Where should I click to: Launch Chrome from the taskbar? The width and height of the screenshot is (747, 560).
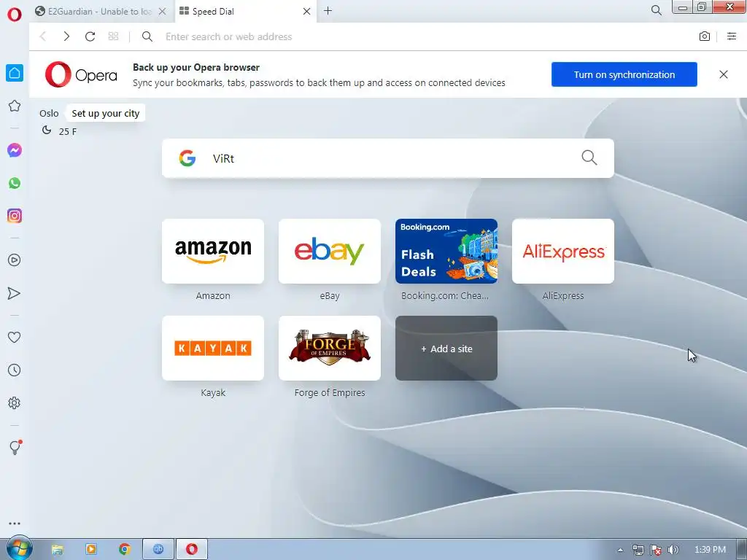click(125, 550)
